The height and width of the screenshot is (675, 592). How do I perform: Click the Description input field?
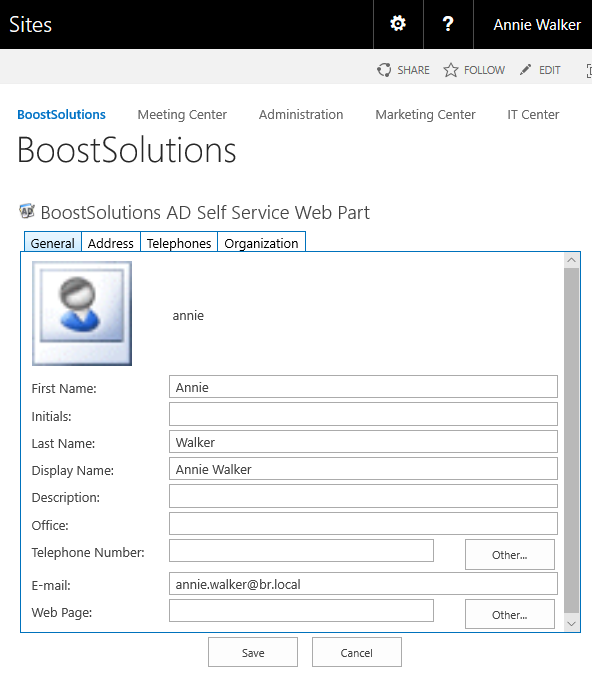tap(363, 496)
